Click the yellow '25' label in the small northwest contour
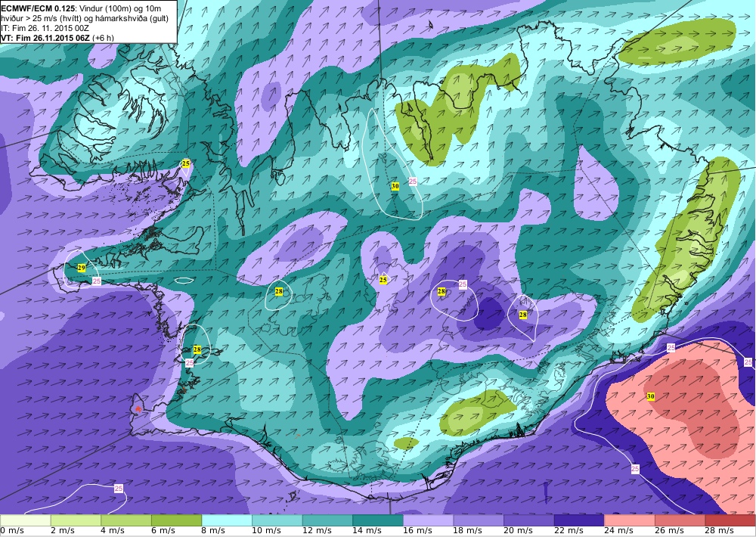 coord(186,163)
